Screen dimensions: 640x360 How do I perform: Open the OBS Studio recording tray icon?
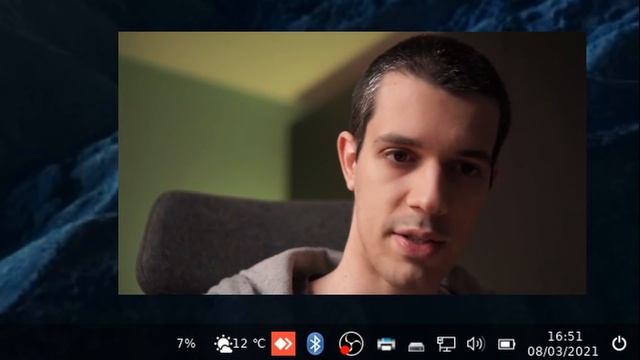(x=351, y=344)
